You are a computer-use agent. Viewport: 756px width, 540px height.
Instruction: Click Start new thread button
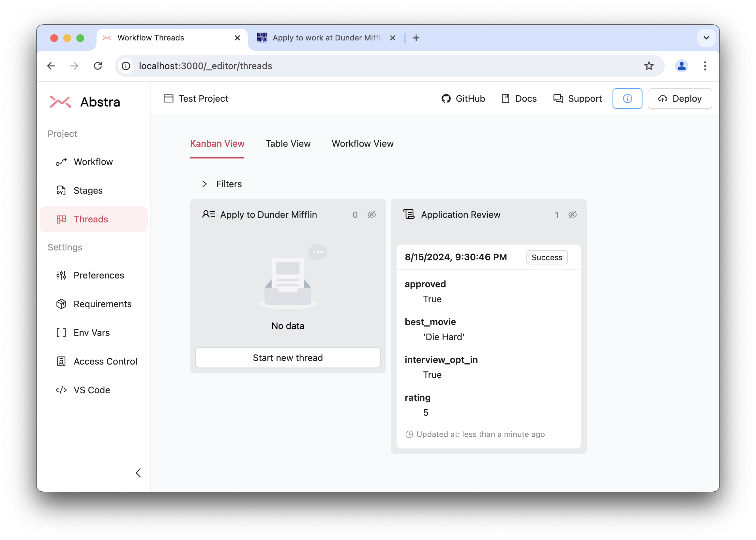click(x=287, y=358)
